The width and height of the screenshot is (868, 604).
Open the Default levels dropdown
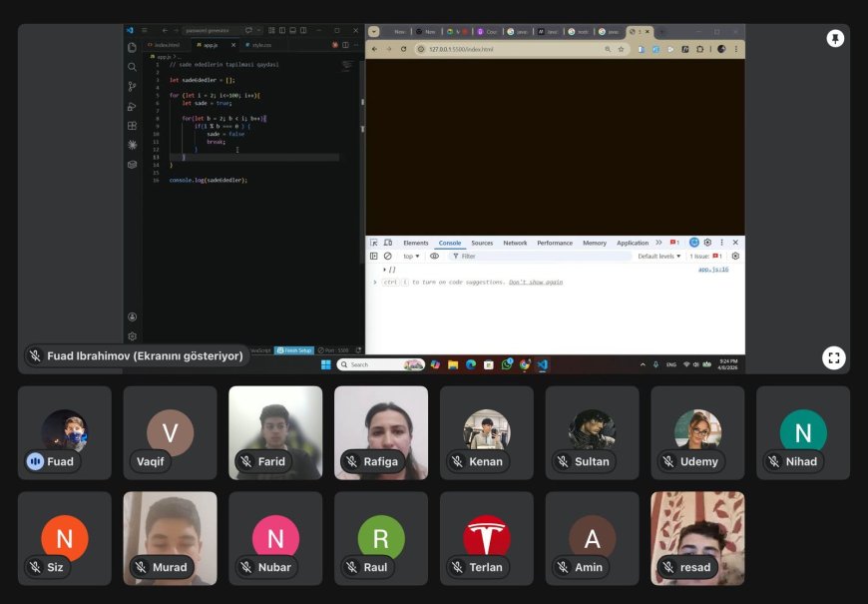(x=658, y=256)
